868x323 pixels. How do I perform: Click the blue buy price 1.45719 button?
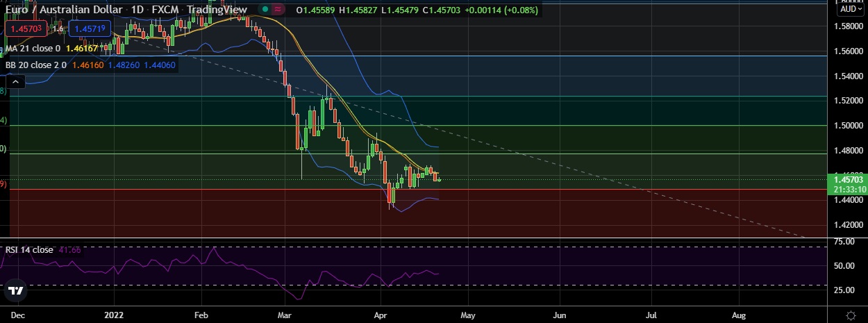(90, 28)
